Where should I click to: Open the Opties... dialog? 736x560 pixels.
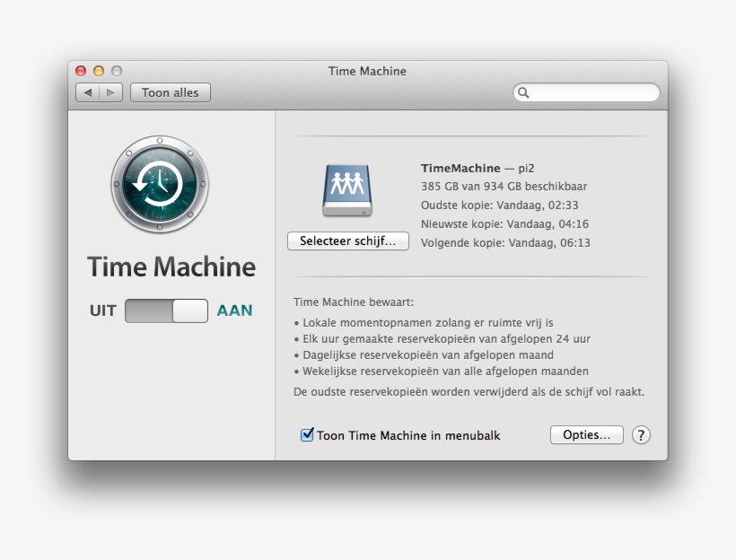[x=586, y=435]
